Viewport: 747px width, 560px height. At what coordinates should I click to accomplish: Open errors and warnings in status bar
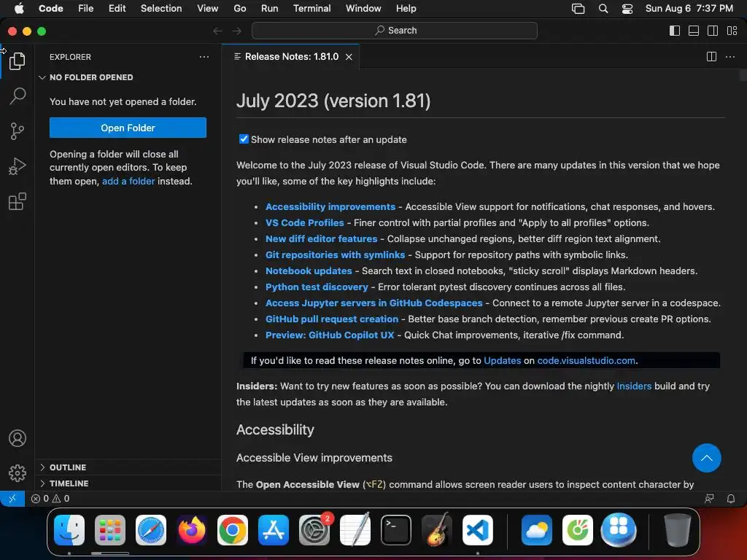coord(50,499)
